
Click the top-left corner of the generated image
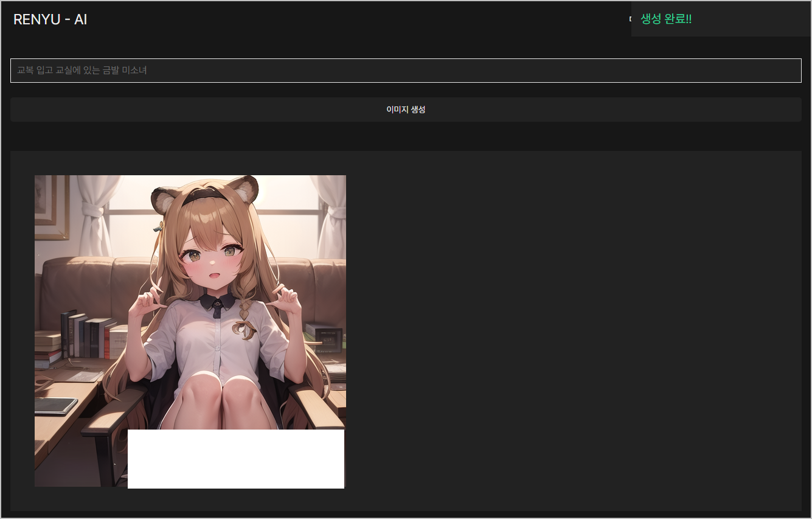pos(36,177)
